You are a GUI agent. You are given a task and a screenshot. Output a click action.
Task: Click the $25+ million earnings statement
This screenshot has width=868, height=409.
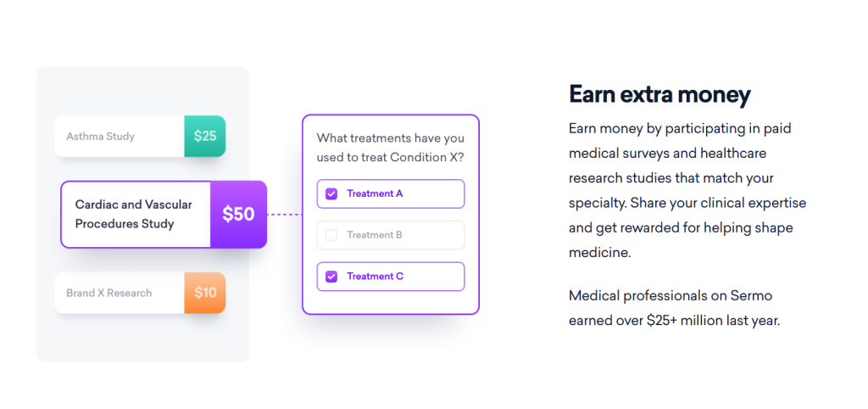pyautogui.click(x=674, y=309)
